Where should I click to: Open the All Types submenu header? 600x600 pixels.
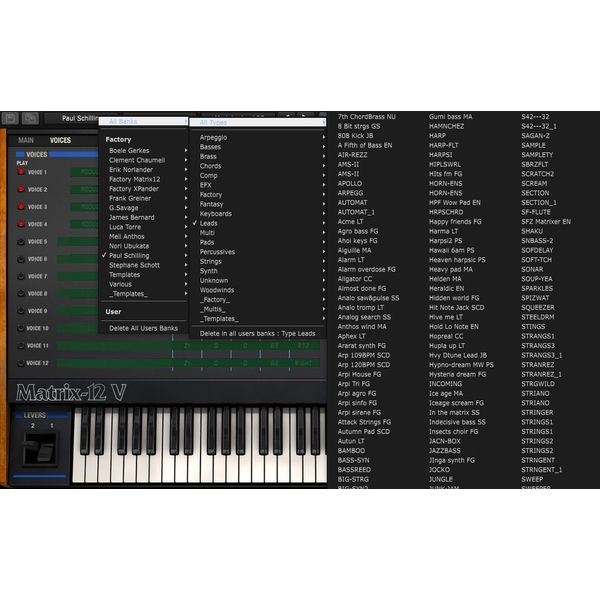[258, 122]
